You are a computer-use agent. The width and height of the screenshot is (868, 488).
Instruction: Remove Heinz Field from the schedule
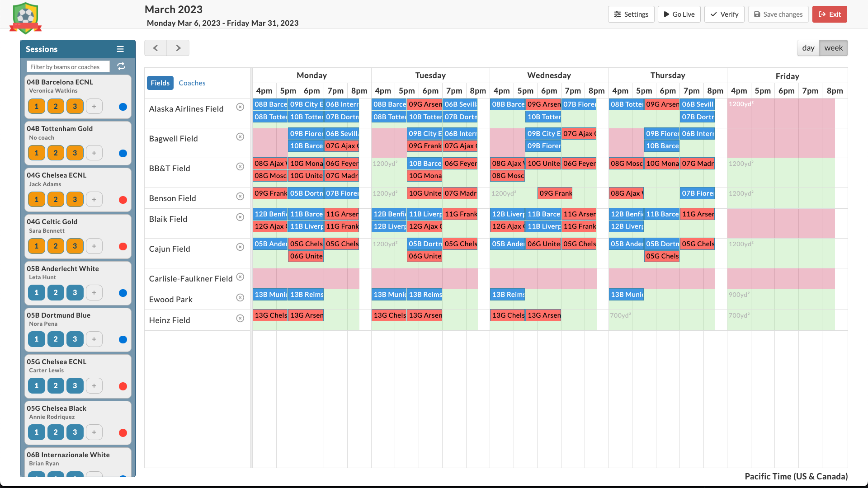240,318
